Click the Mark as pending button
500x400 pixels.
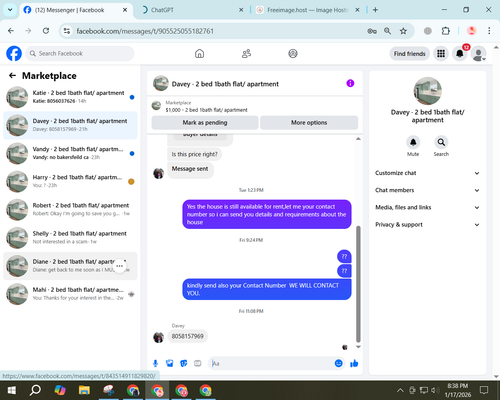pos(205,123)
